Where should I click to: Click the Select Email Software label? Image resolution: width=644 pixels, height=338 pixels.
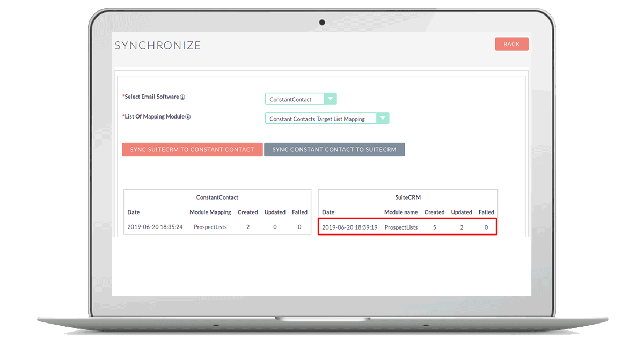pos(151,97)
